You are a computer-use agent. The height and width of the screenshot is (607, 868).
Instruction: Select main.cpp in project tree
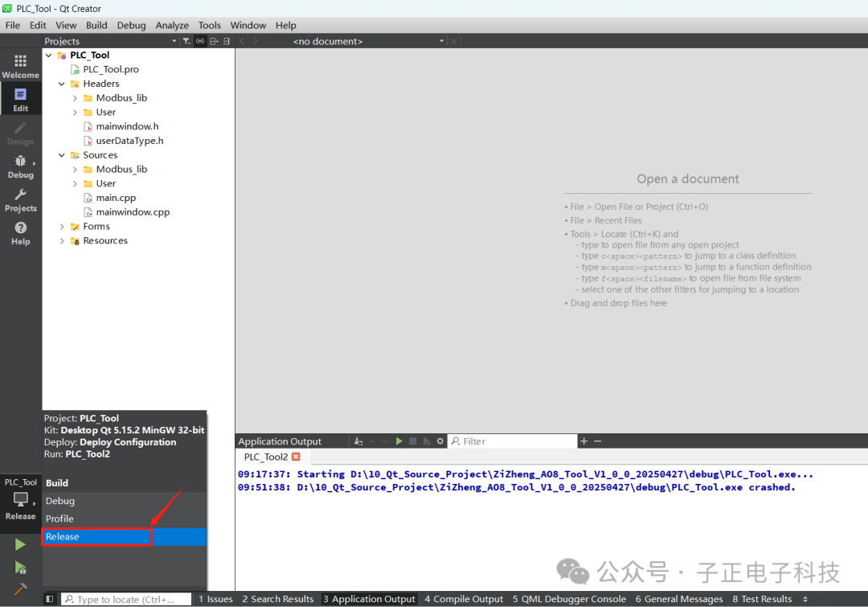(x=116, y=198)
